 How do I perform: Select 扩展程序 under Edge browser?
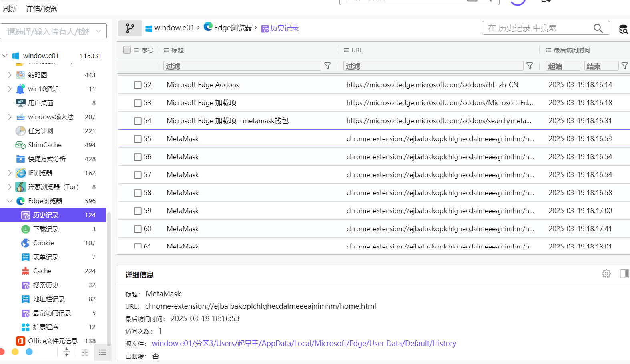46,327
